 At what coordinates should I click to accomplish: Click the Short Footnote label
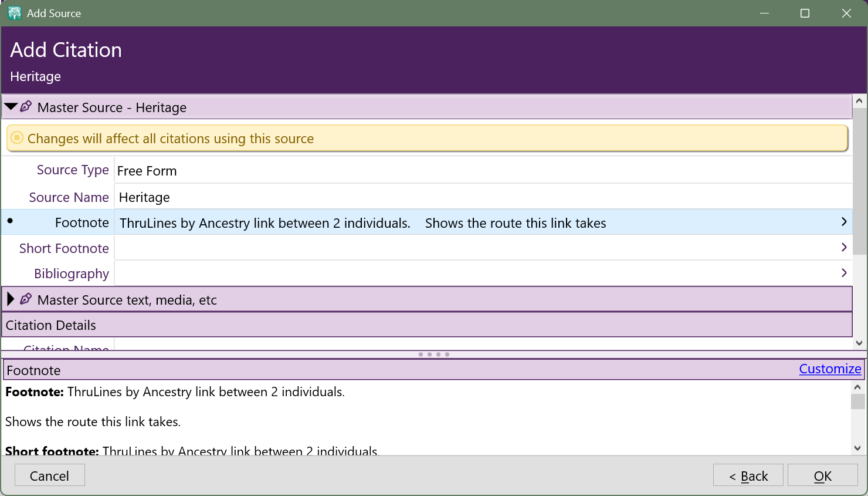point(64,248)
